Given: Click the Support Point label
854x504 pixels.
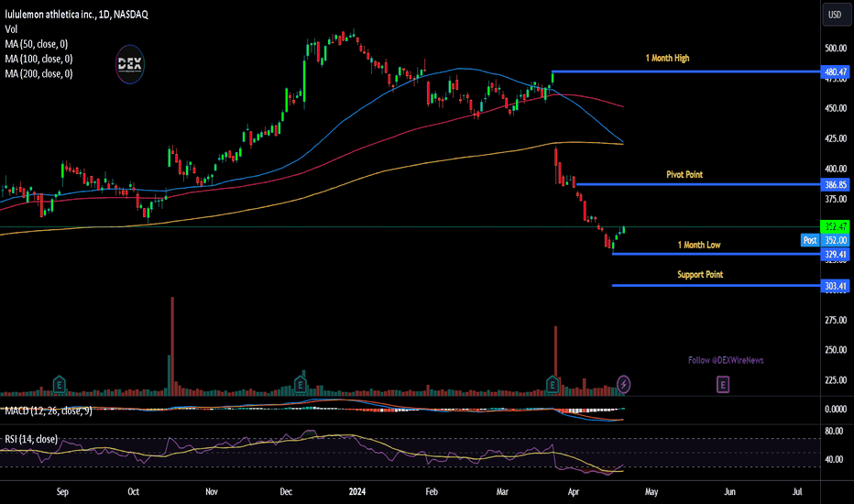Looking at the screenshot, I should coord(700,275).
